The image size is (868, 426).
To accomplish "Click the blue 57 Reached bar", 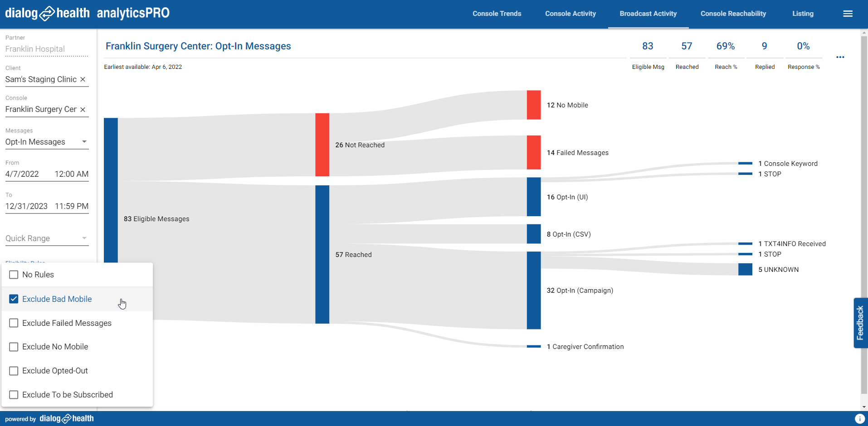I will tap(322, 254).
